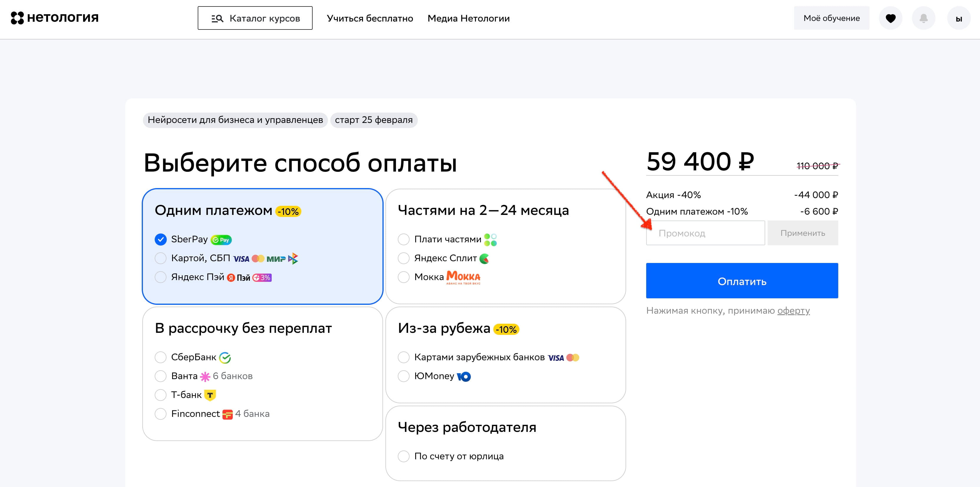
Task: Click the Мокка orange brand logo
Action: [x=463, y=277]
